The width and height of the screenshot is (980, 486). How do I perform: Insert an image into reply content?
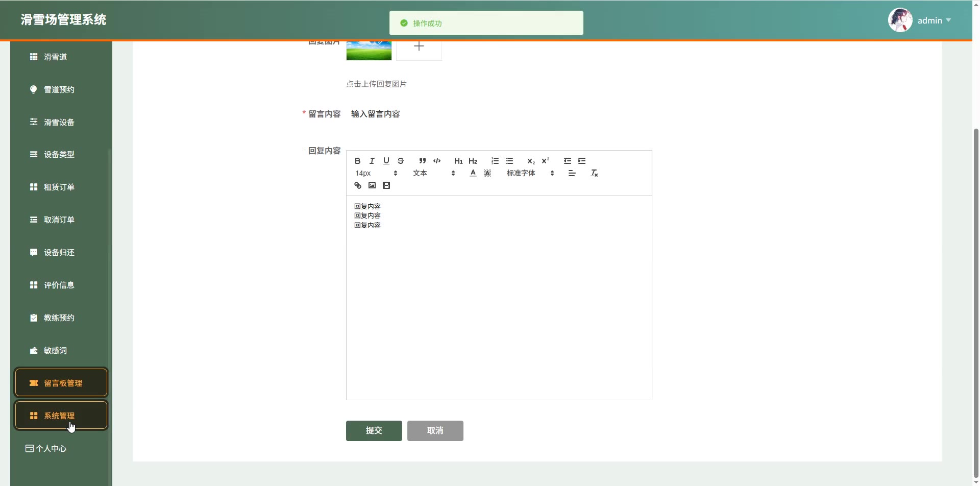point(372,185)
